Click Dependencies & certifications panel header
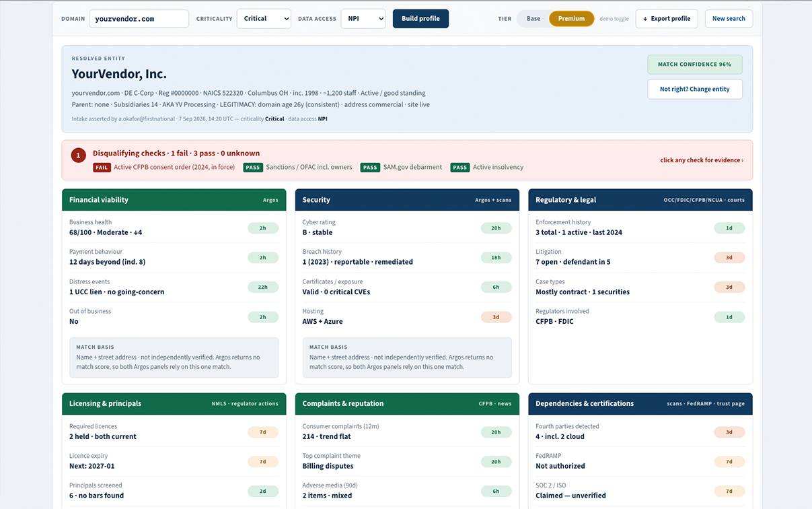 640,404
